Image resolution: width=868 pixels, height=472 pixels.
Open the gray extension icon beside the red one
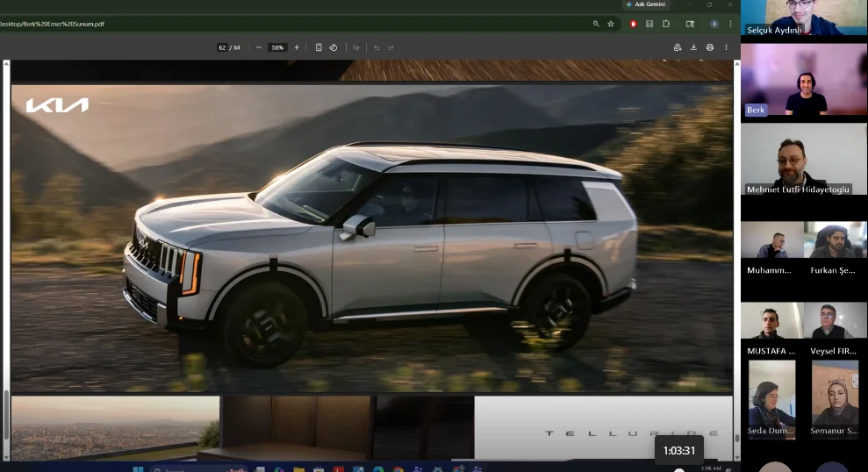(649, 24)
